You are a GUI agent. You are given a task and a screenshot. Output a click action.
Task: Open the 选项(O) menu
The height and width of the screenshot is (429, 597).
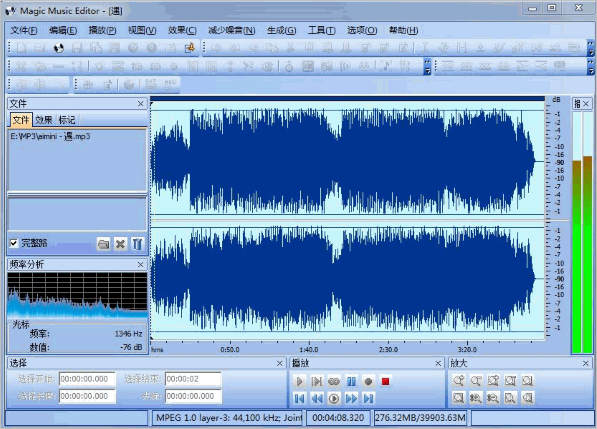362,30
